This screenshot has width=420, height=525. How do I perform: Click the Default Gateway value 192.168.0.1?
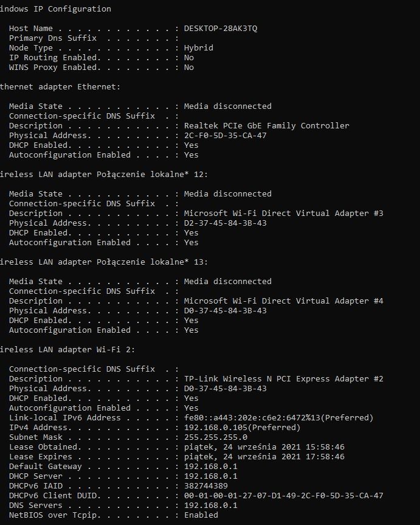[x=210, y=467]
